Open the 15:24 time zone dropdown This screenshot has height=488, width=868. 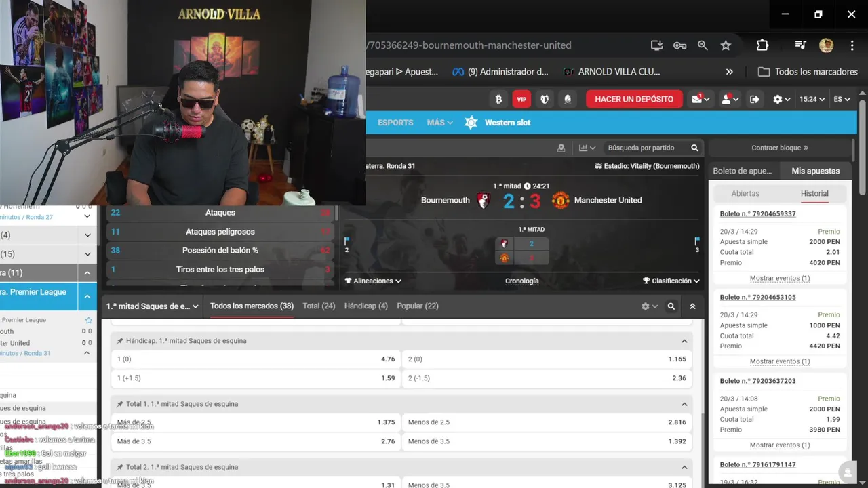coord(812,99)
